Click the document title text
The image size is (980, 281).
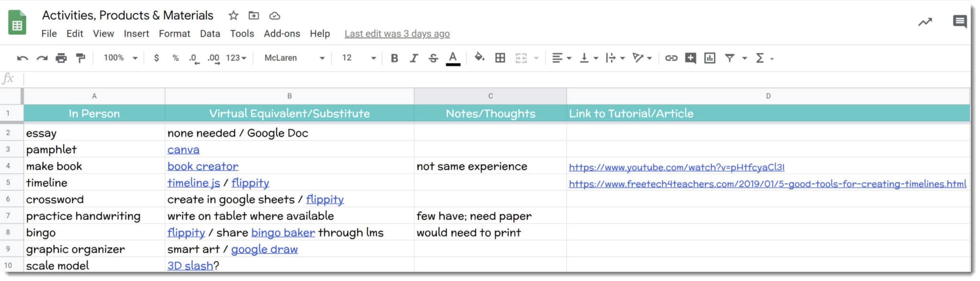(x=128, y=15)
